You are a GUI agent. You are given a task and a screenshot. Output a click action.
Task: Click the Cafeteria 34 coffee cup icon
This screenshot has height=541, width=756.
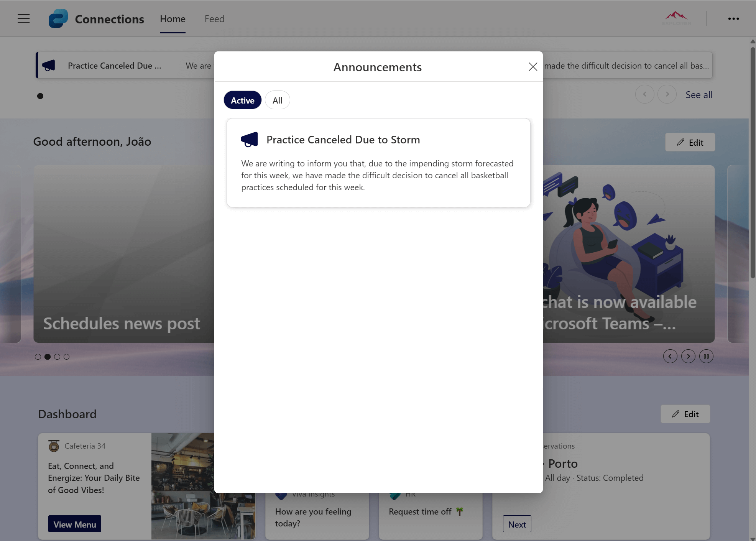click(x=54, y=446)
